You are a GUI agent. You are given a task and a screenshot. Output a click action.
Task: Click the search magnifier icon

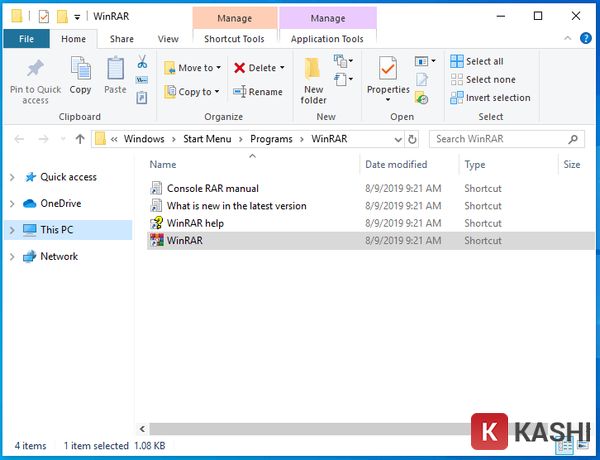(x=573, y=139)
